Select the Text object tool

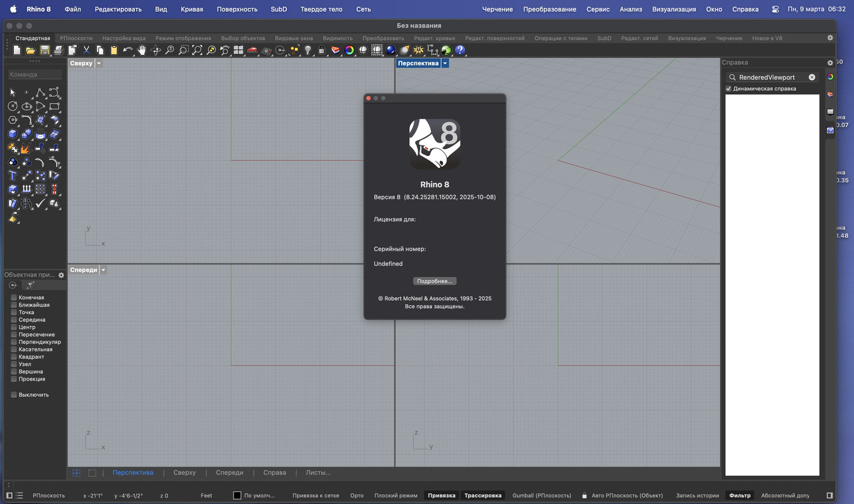[13, 175]
